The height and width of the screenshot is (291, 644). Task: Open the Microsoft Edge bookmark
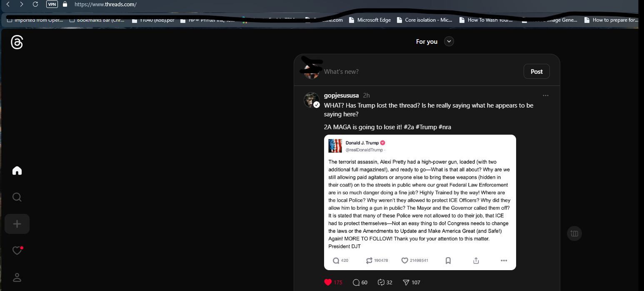(x=370, y=20)
